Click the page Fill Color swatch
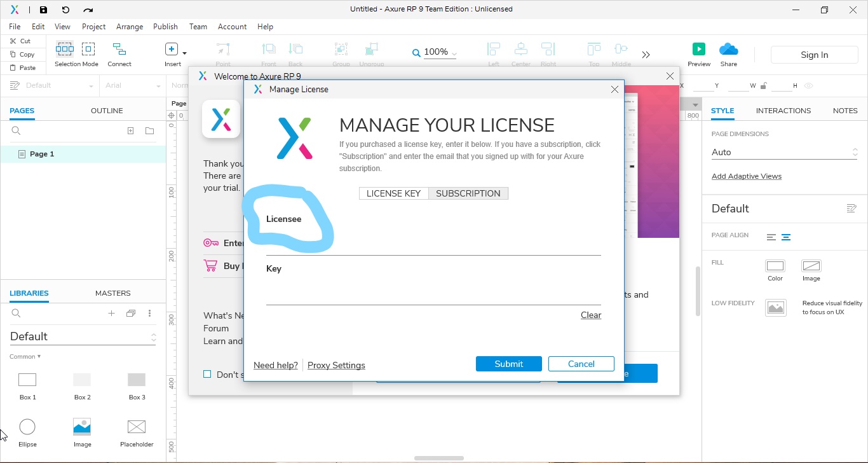Screen dimensions: 868x463 click(775, 266)
